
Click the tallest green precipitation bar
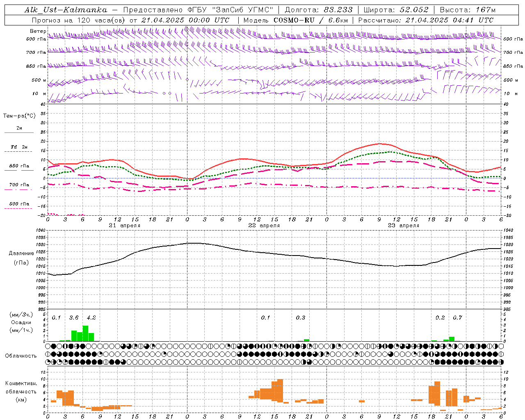[85, 333]
